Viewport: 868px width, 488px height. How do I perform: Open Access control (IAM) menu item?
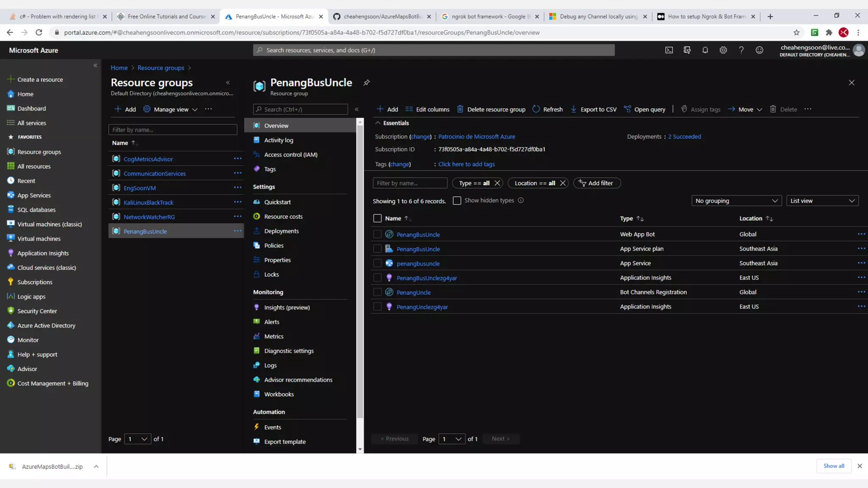[290, 155]
